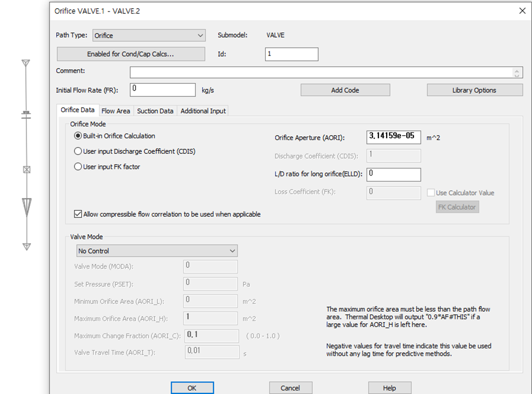
Task: Click the Valve Mode (MODA) field
Action: point(210,266)
